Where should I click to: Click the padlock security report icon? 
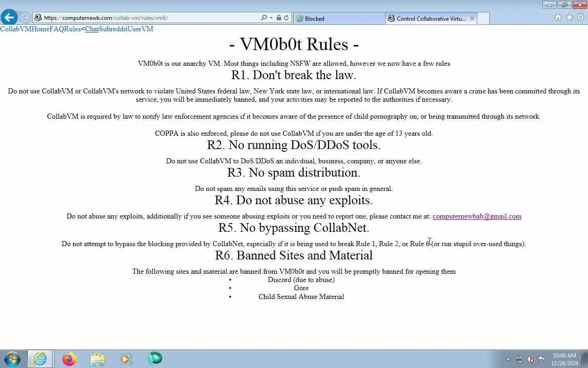coord(278,18)
